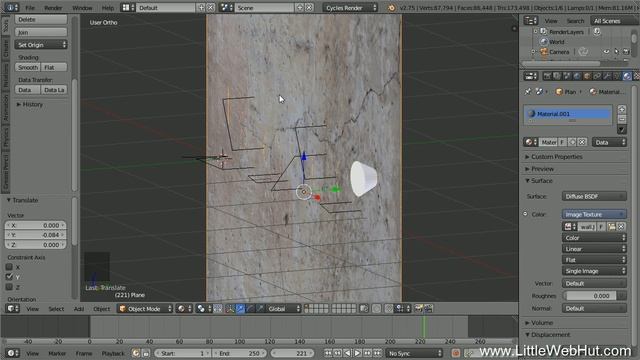Image resolution: width=640 pixels, height=360 pixels.
Task: Toggle the 3D manipulator widget button
Action: point(230,309)
